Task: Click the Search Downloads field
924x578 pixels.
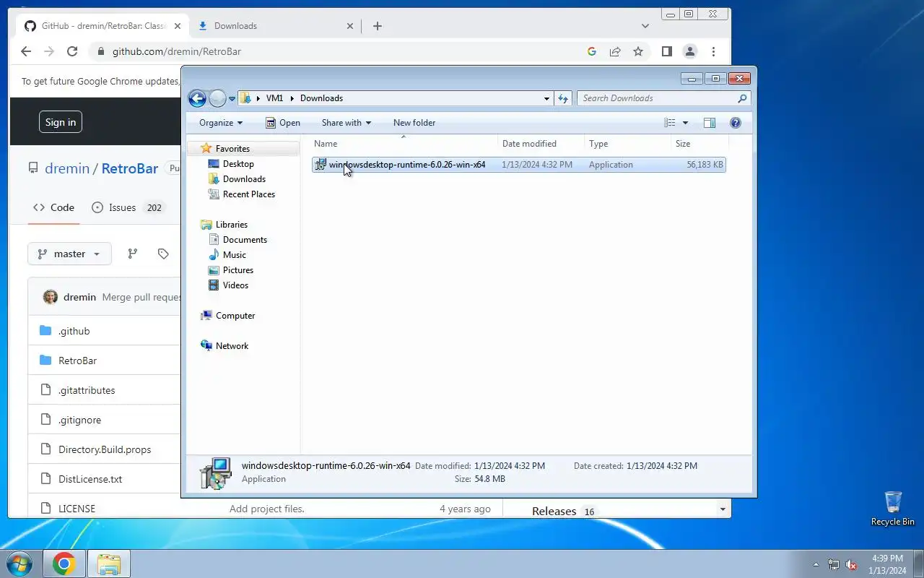Action: pos(663,98)
